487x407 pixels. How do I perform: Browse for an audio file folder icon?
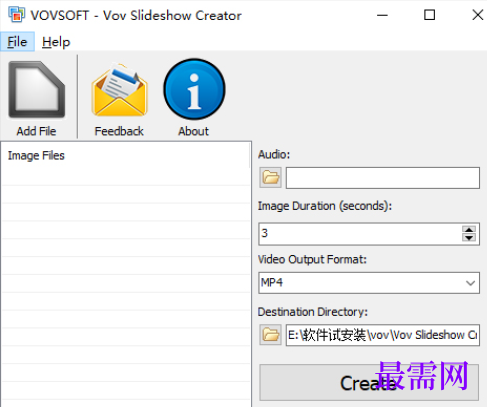(x=270, y=178)
